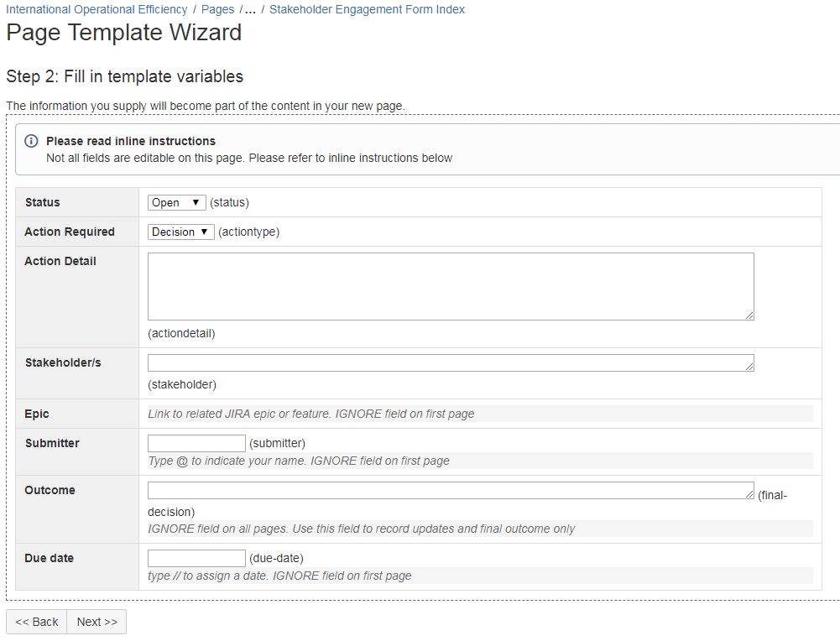Open International Operational Efficiency breadcrumb link

(97, 9)
